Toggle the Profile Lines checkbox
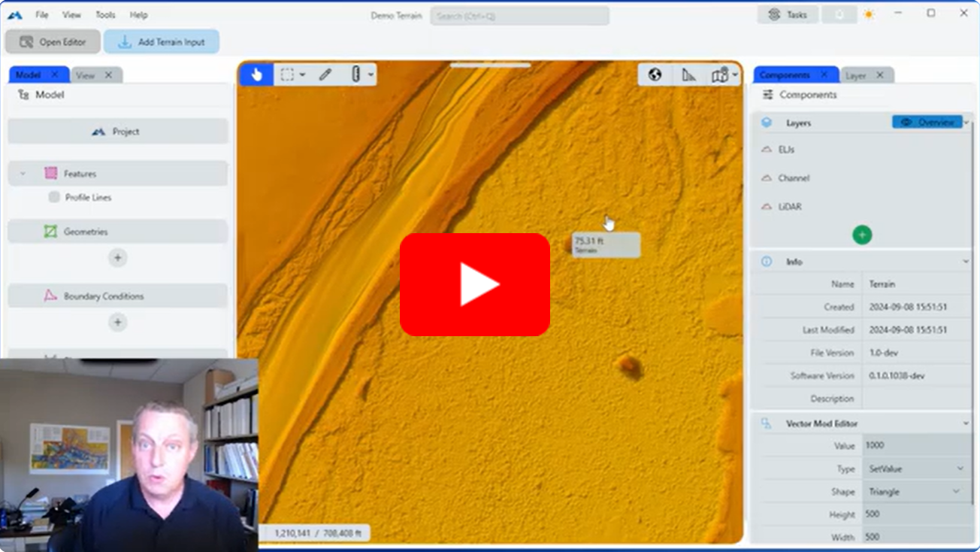The width and height of the screenshot is (980, 552). (54, 197)
